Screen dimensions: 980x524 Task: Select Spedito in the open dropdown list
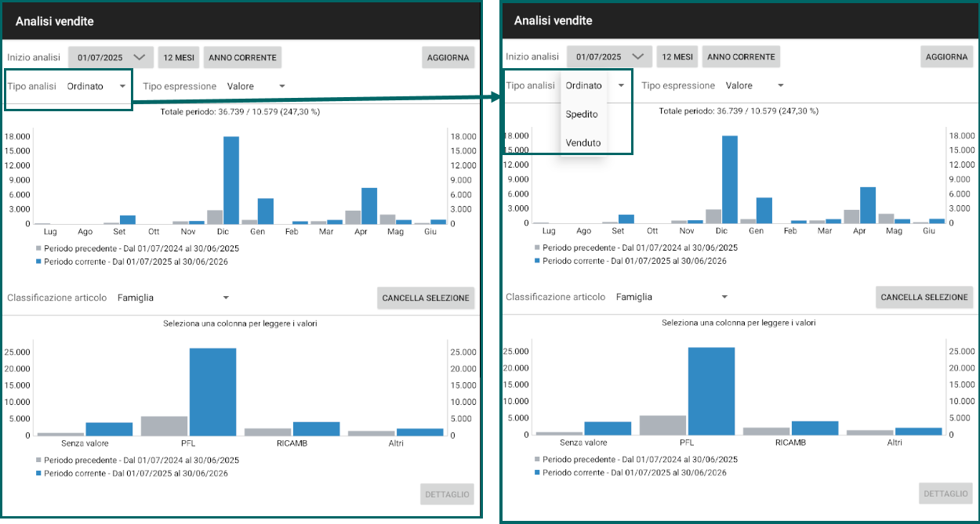(582, 114)
